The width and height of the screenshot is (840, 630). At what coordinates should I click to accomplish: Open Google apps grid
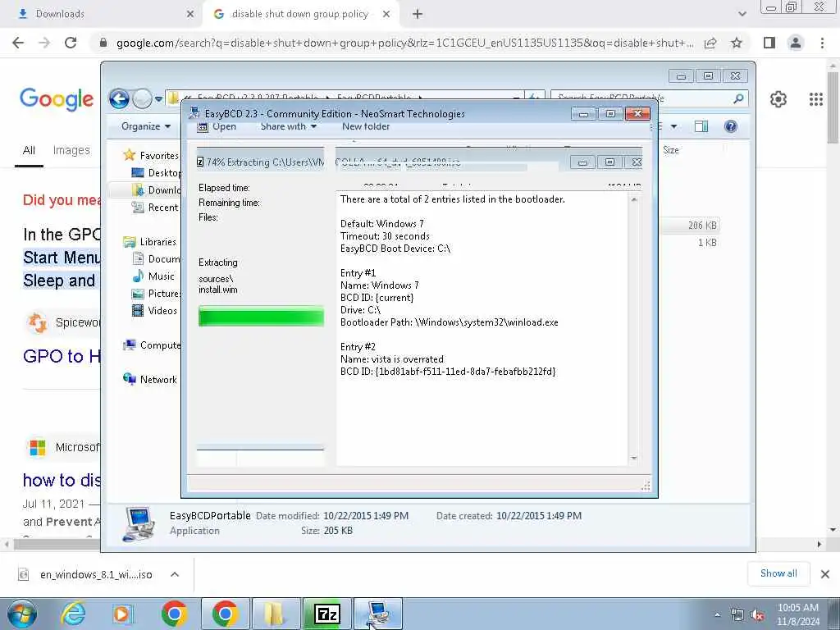coord(815,99)
